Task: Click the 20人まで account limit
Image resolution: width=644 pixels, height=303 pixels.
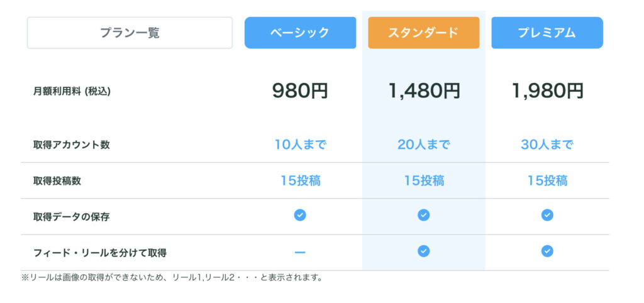Action: (423, 145)
